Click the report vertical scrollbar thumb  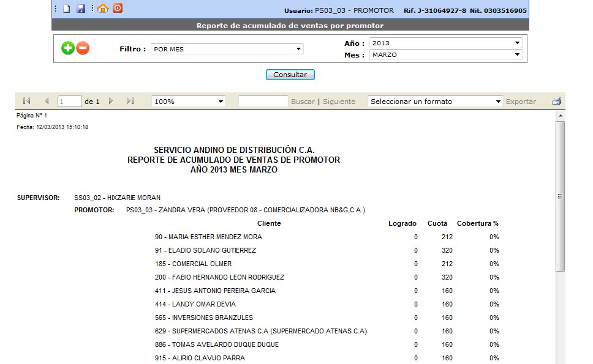coord(560,196)
